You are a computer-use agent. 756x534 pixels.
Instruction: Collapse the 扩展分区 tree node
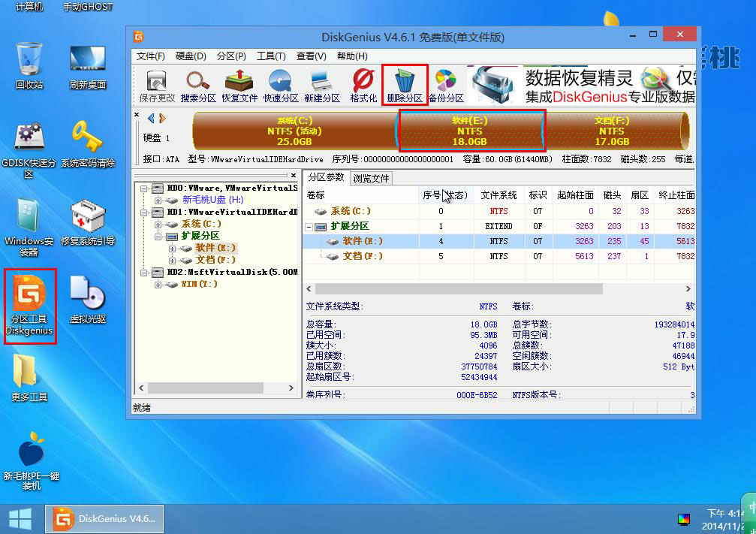[158, 237]
